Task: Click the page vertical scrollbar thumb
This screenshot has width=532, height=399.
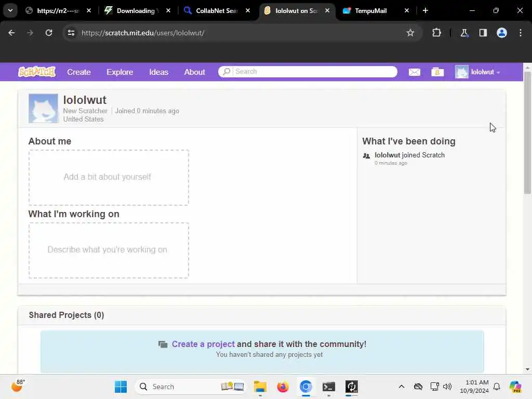Action: (527, 132)
